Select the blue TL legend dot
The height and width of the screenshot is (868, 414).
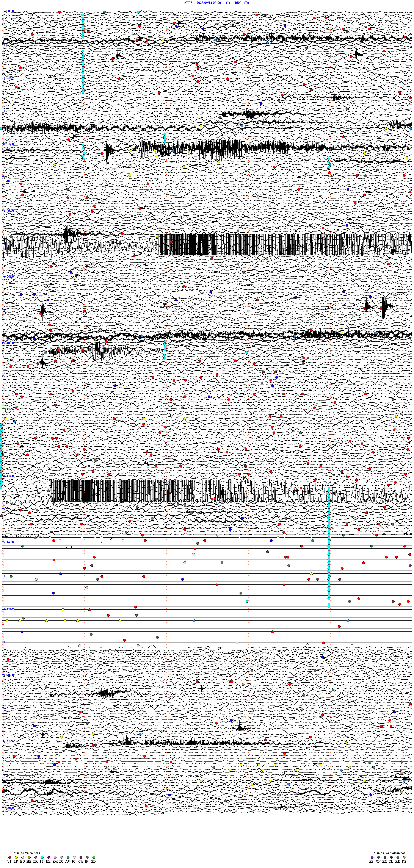391,857
